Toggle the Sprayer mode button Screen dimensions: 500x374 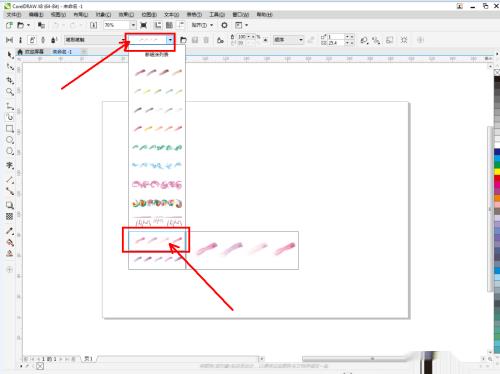32,40
